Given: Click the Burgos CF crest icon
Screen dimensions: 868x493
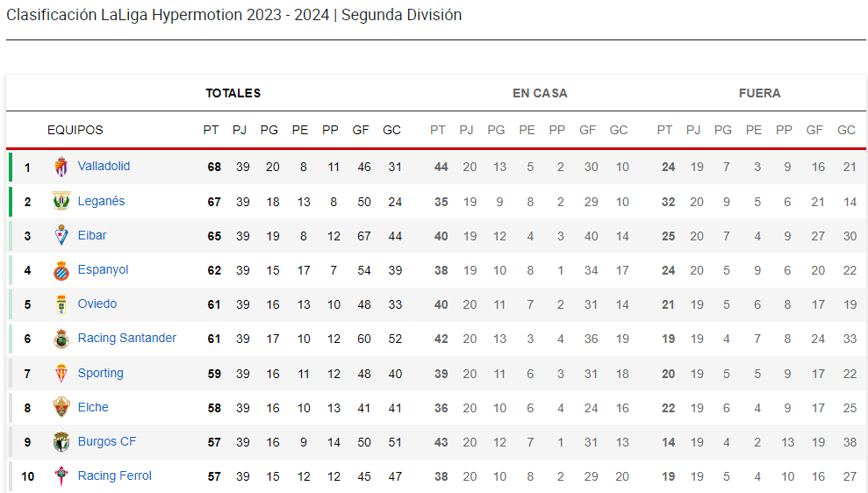Looking at the screenshot, I should point(61,442).
